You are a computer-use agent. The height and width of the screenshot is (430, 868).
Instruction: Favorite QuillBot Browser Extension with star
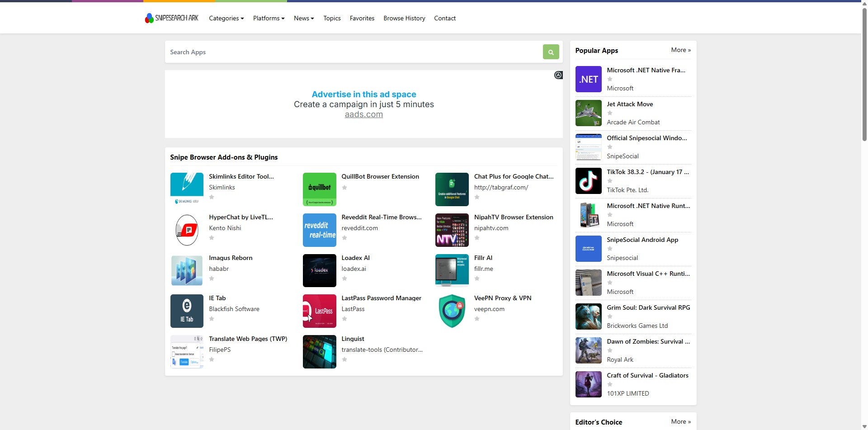(344, 187)
